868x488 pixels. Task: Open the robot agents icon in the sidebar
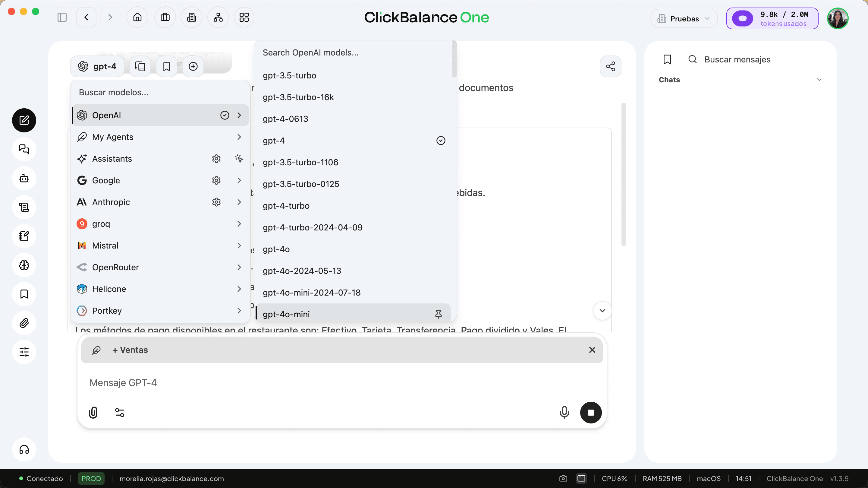pos(24,178)
